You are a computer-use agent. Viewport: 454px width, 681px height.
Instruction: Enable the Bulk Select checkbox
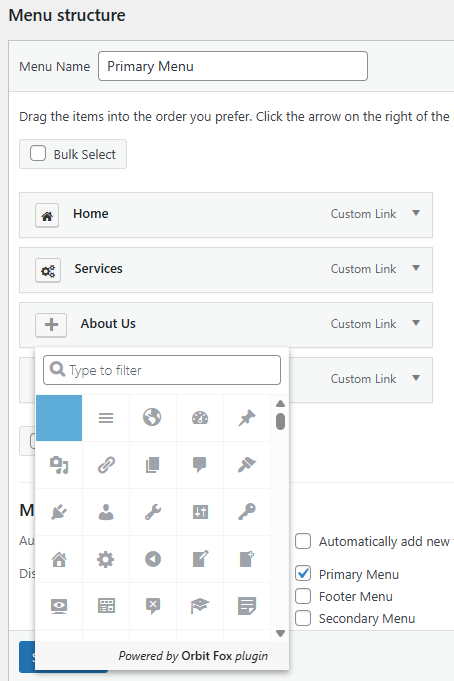click(38, 153)
